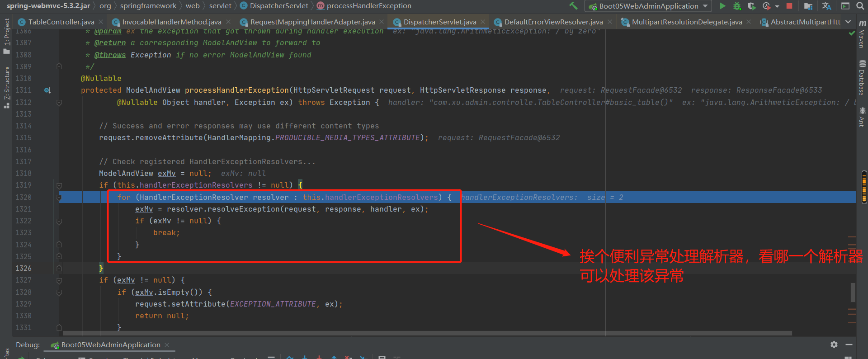Click the override gutter icon on line 1311

pos(47,90)
